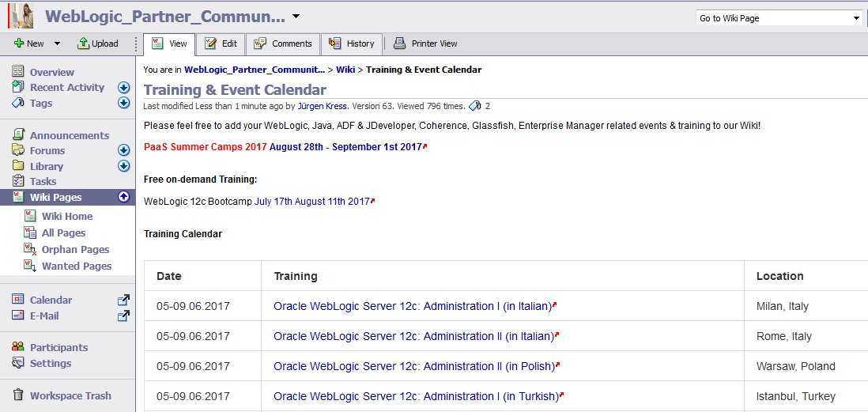Click the Printer View button
This screenshot has height=412, width=868.
tap(425, 43)
